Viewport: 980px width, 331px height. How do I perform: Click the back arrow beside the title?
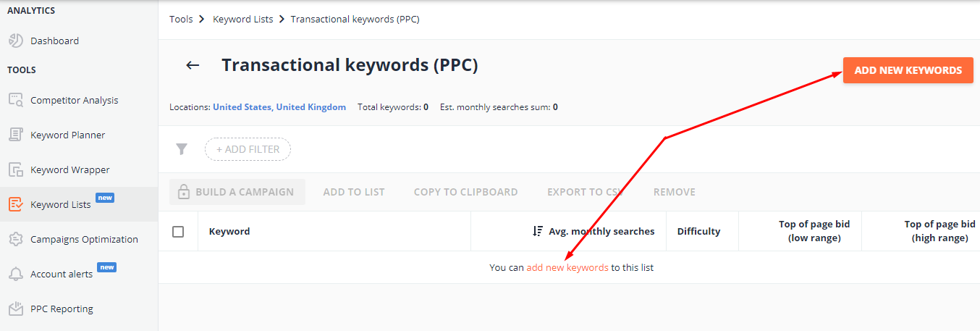[193, 65]
